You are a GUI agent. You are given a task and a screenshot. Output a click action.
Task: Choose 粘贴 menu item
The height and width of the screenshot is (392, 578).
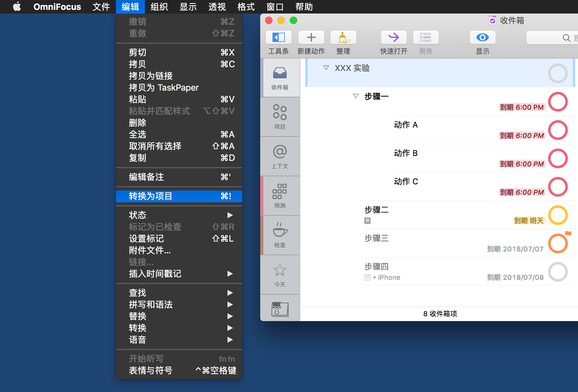[179, 99]
